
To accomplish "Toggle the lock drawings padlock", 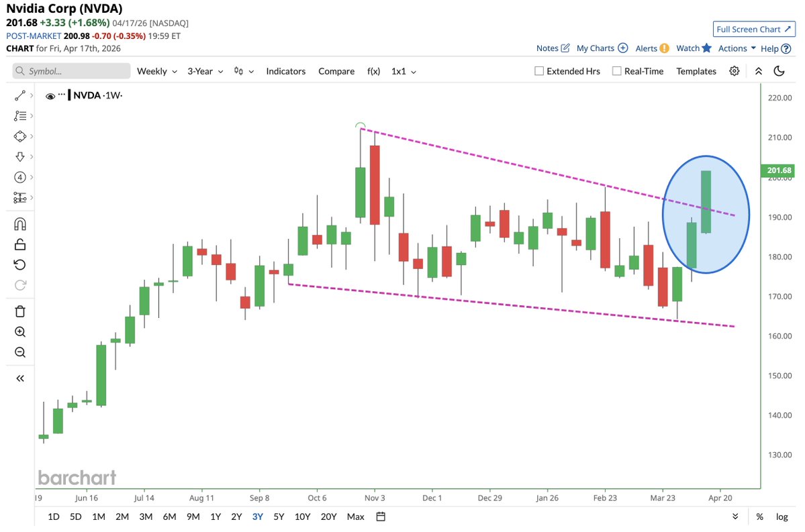I will [x=20, y=244].
